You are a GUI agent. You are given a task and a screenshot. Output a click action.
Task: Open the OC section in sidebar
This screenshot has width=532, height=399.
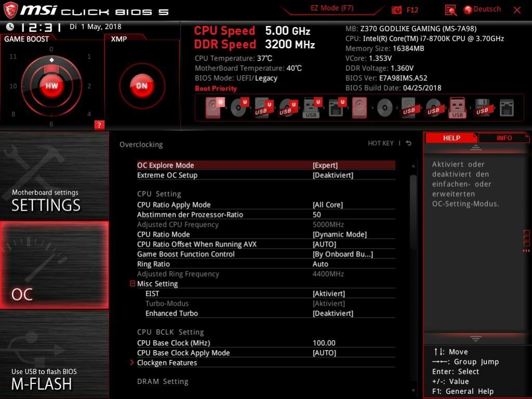55,265
